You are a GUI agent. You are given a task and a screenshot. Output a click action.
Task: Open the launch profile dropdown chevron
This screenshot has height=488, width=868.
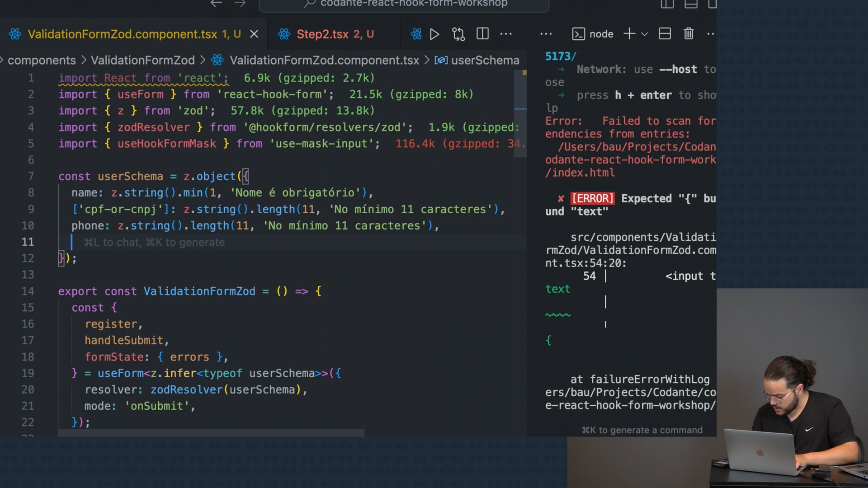pyautogui.click(x=645, y=34)
